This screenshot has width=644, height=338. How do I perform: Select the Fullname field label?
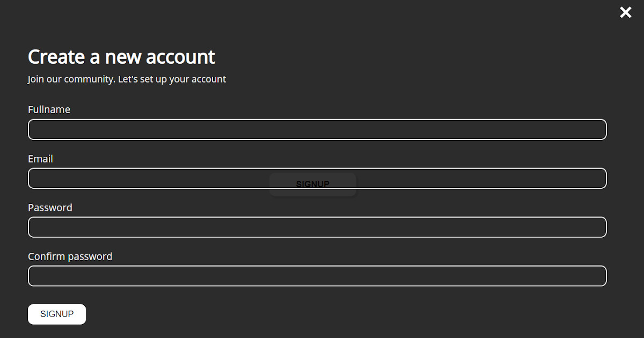[x=49, y=109]
